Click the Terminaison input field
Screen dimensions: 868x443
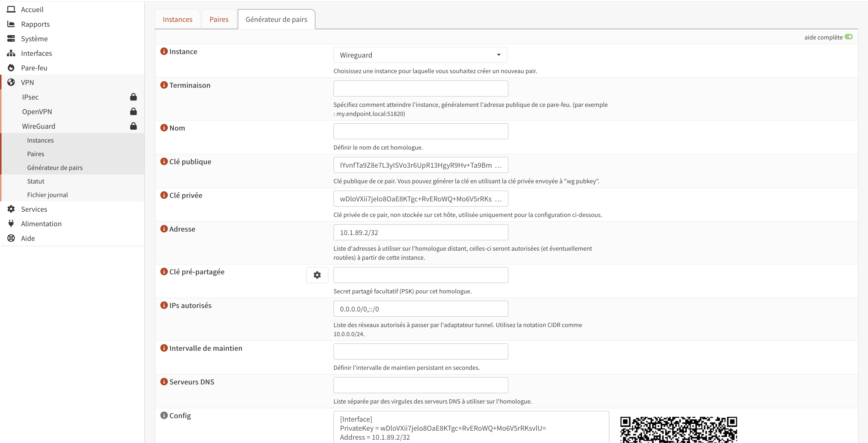(x=420, y=88)
